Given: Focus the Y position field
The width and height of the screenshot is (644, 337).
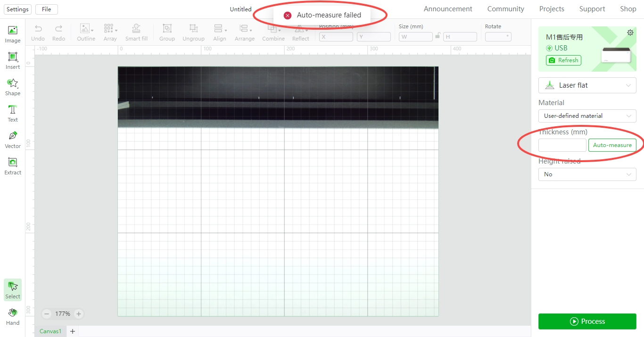Looking at the screenshot, I should click(x=374, y=37).
